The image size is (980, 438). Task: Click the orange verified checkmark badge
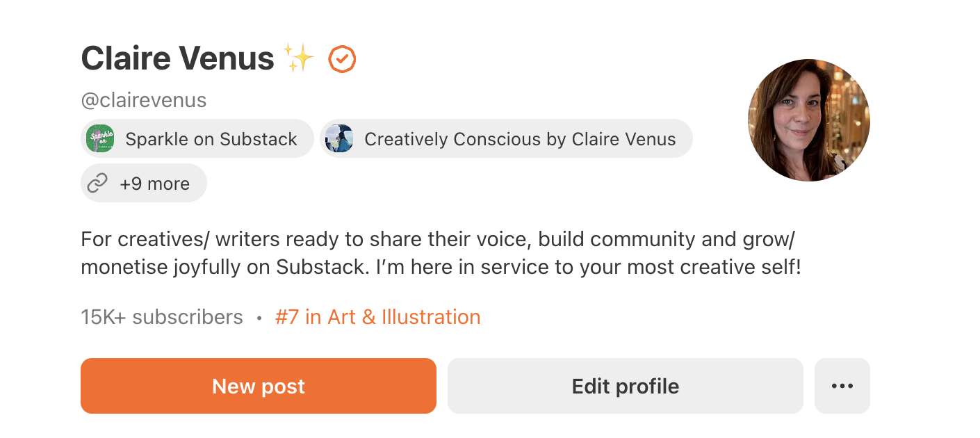341,59
